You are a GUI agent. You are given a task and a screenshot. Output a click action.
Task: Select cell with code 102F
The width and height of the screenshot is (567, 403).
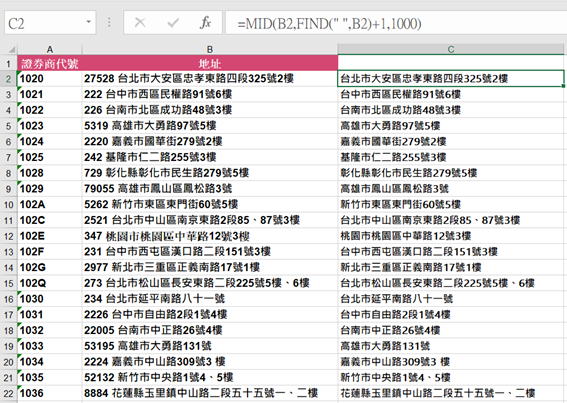click(x=50, y=252)
